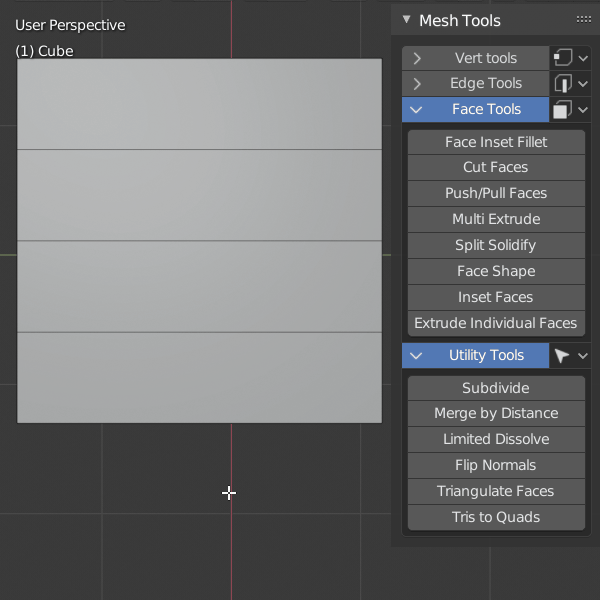This screenshot has height=600, width=600.
Task: Collapse the Mesh Tools panel triangle
Action: tap(406, 20)
